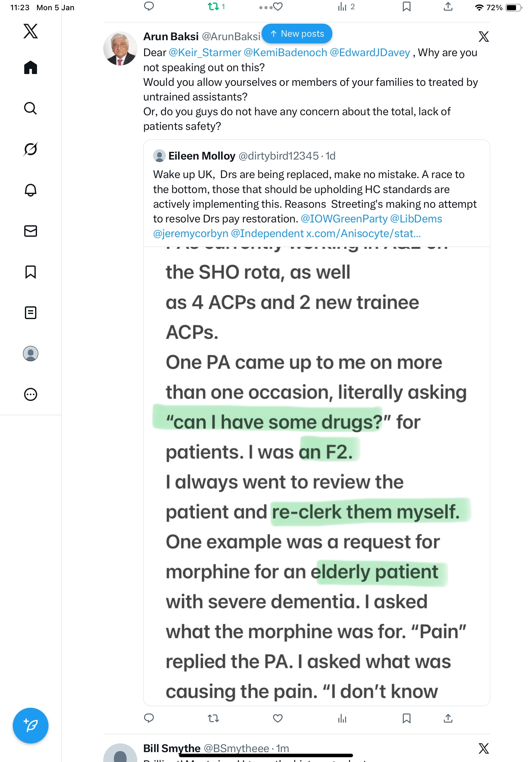Image resolution: width=532 pixels, height=762 pixels.
Task: Share Arun Baksi's post
Action: (x=448, y=719)
